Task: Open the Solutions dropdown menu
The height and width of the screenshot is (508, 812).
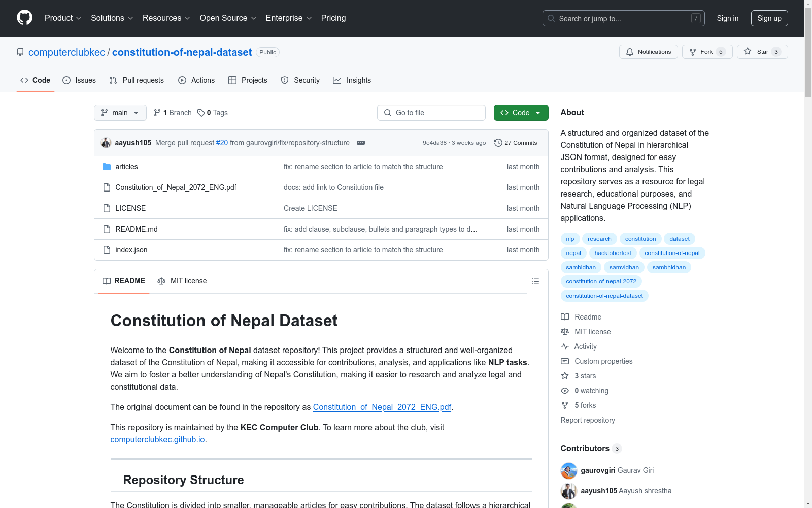Action: 112,18
